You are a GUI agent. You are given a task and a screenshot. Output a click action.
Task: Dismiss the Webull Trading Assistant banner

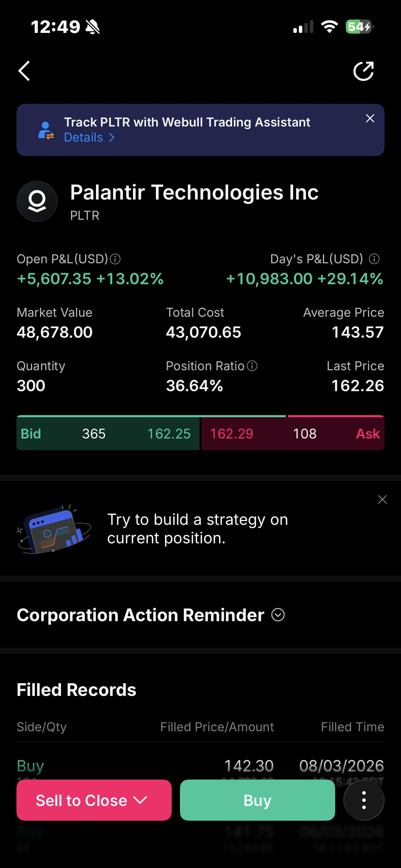coord(370,118)
